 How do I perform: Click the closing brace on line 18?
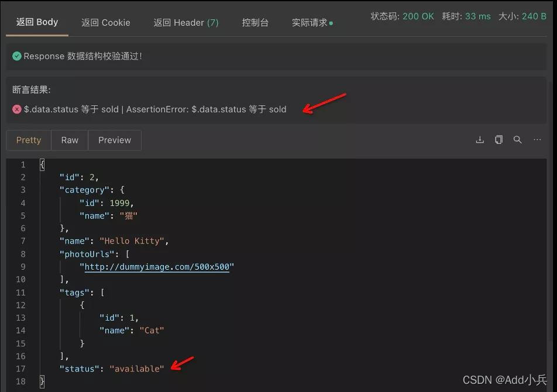click(x=42, y=381)
